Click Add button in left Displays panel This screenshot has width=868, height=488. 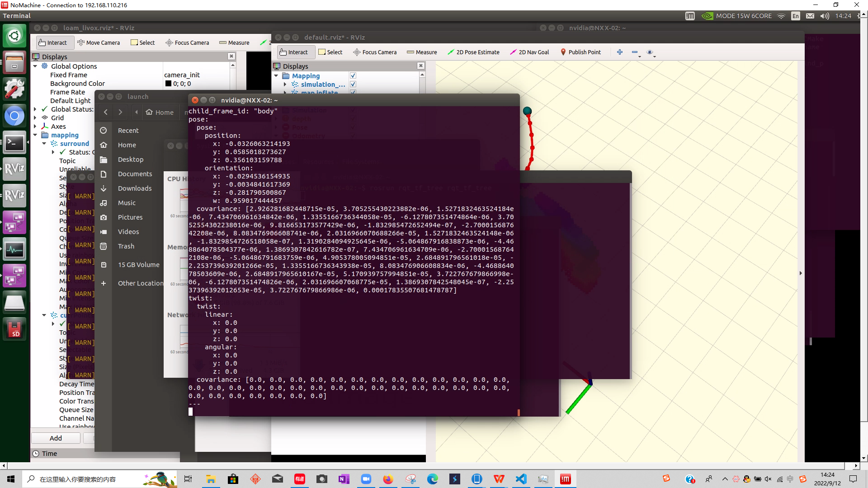pyautogui.click(x=56, y=438)
